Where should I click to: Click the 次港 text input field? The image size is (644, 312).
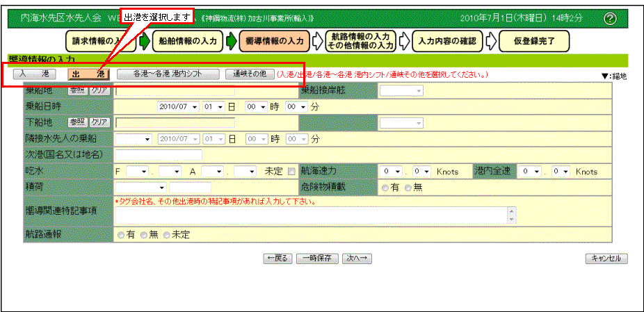(x=159, y=155)
